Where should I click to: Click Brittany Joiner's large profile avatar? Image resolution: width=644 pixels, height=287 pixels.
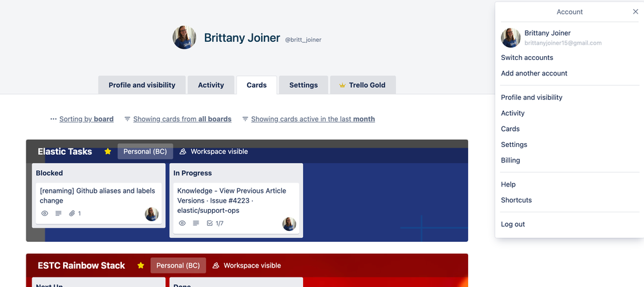pyautogui.click(x=184, y=37)
